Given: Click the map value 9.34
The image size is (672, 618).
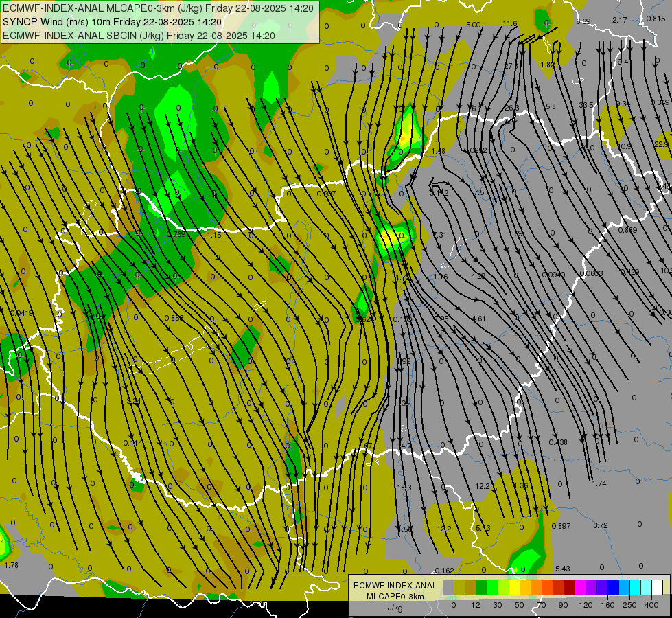Looking at the screenshot, I should pyautogui.click(x=623, y=104).
